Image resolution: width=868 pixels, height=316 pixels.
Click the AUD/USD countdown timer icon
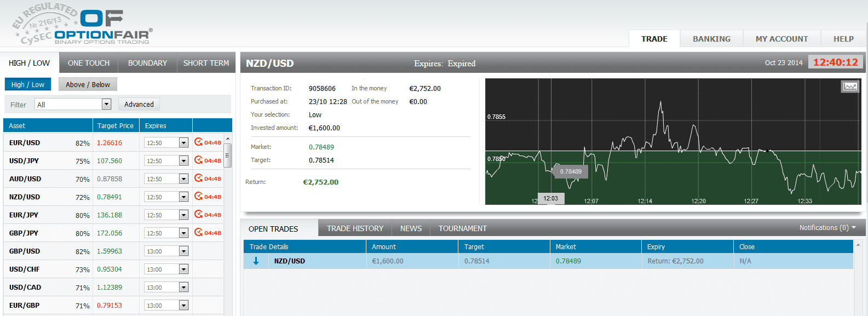click(x=198, y=179)
